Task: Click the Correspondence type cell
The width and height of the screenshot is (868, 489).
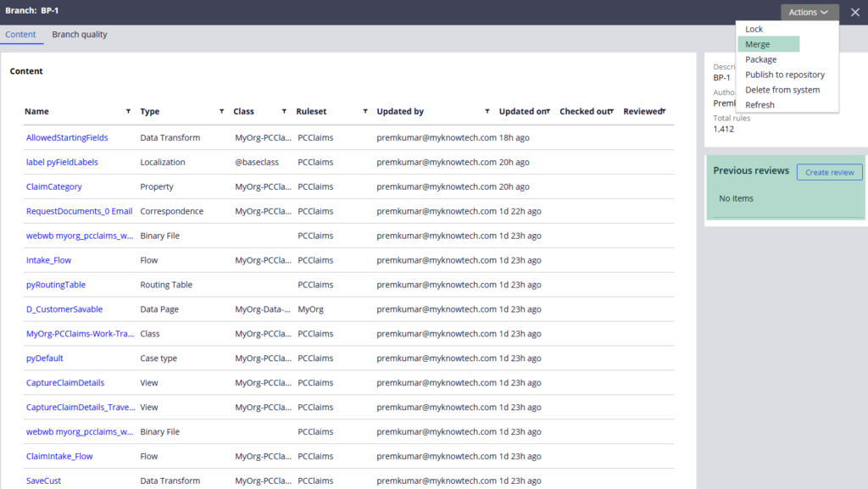Action: [171, 211]
